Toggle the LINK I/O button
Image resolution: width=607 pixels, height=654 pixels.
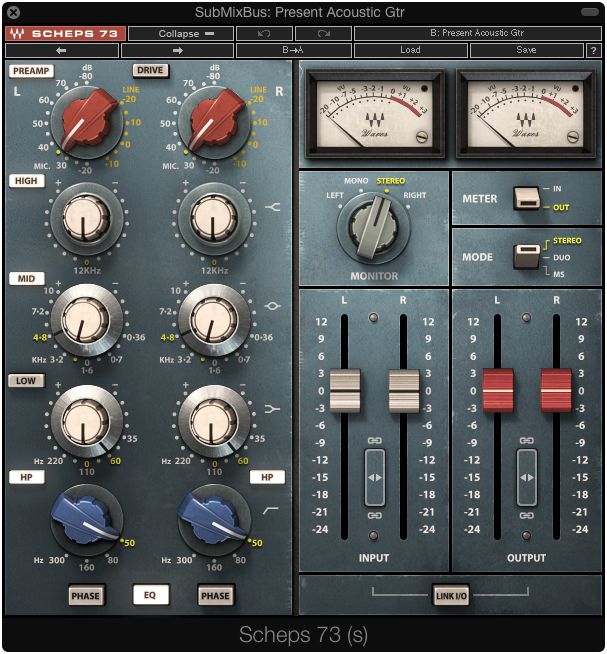451,596
